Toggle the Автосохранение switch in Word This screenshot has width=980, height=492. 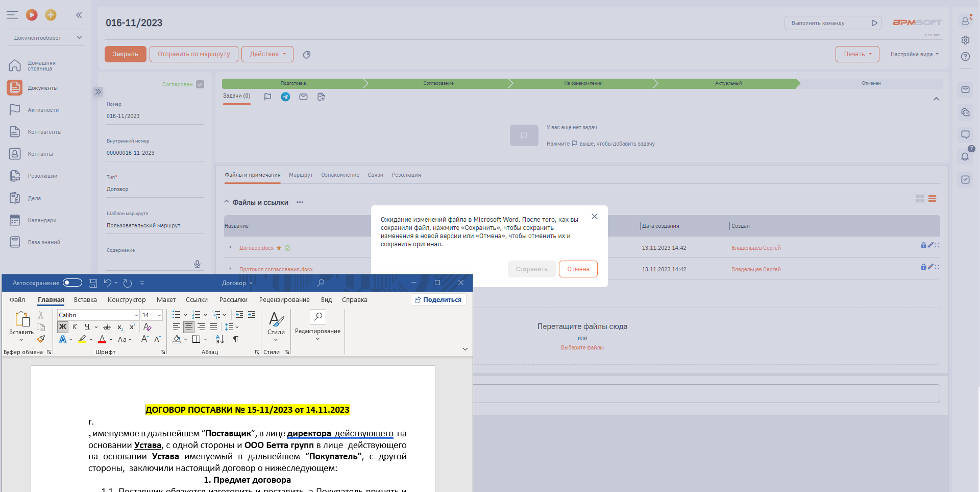72,283
